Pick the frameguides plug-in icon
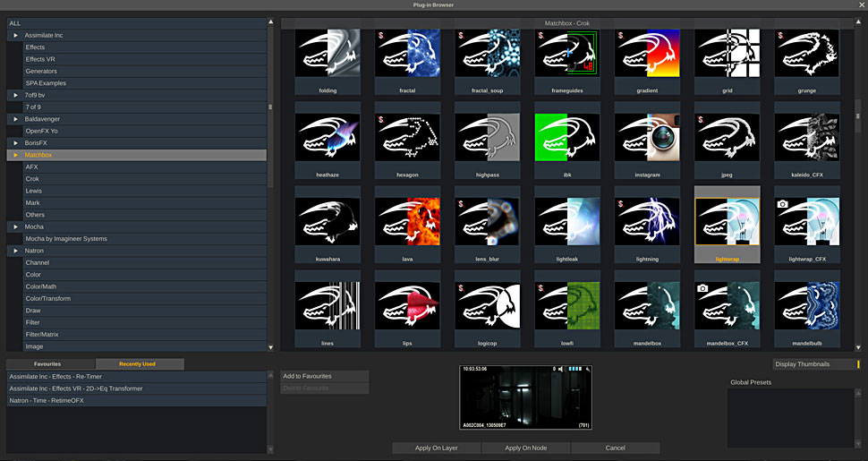The width and height of the screenshot is (868, 461). (x=567, y=53)
